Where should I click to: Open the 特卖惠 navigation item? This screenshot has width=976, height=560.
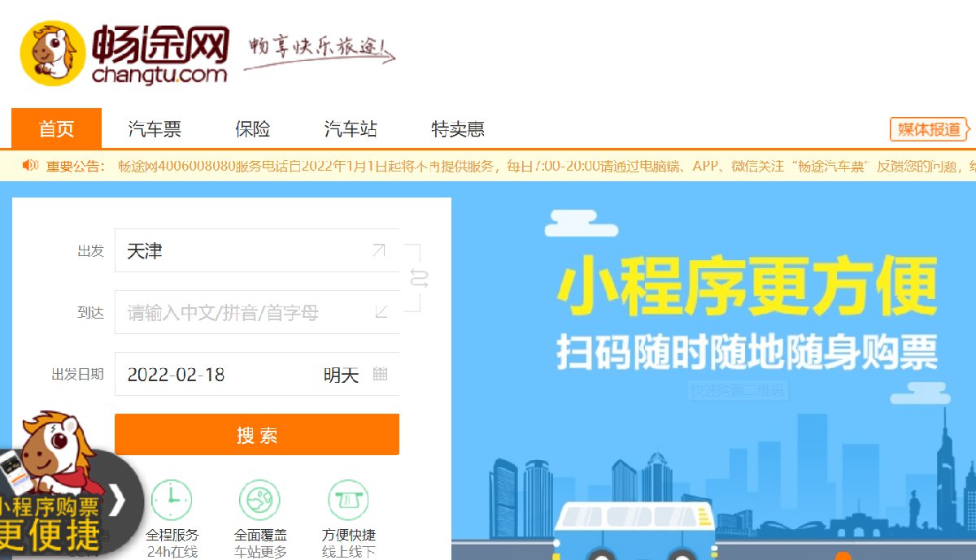[458, 128]
